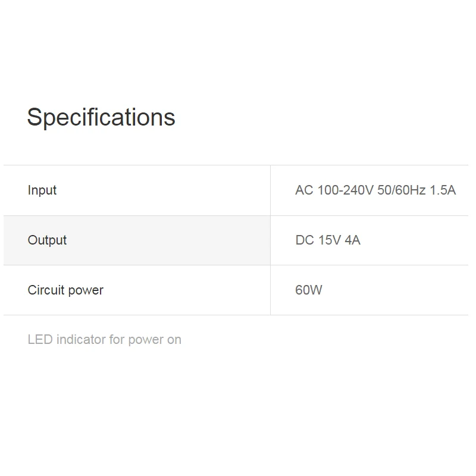Select 'power on' text in footnote
This screenshot has width=476, height=476.
(x=155, y=340)
